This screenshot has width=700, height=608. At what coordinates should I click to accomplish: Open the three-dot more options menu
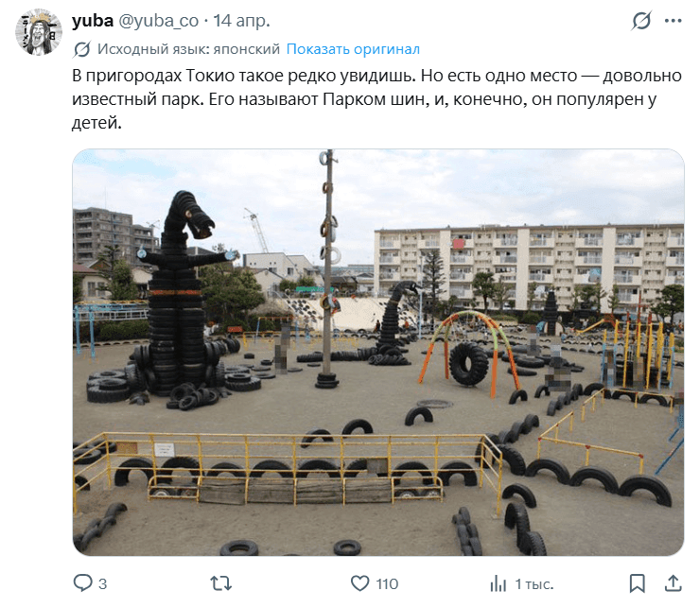[674, 21]
